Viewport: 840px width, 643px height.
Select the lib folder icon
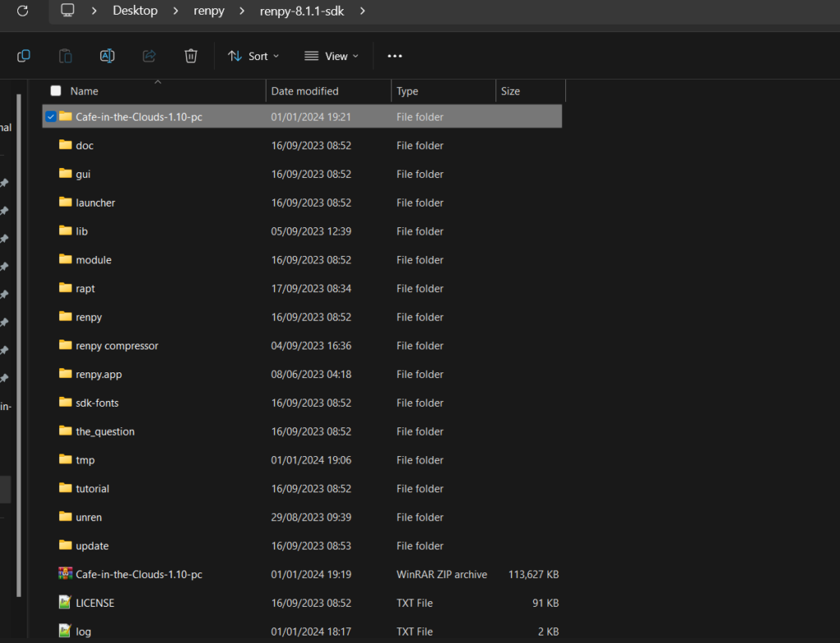click(66, 230)
